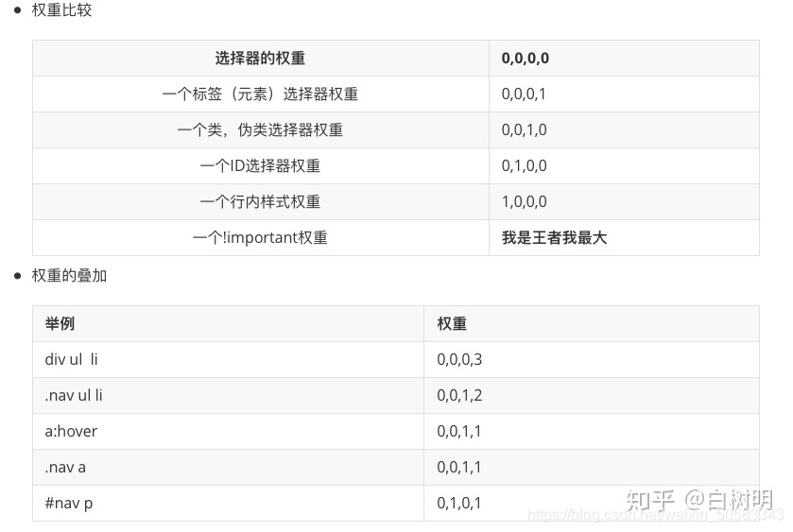
Task: Click the 权重的叠加 bullet heading
Action: pyautogui.click(x=69, y=276)
